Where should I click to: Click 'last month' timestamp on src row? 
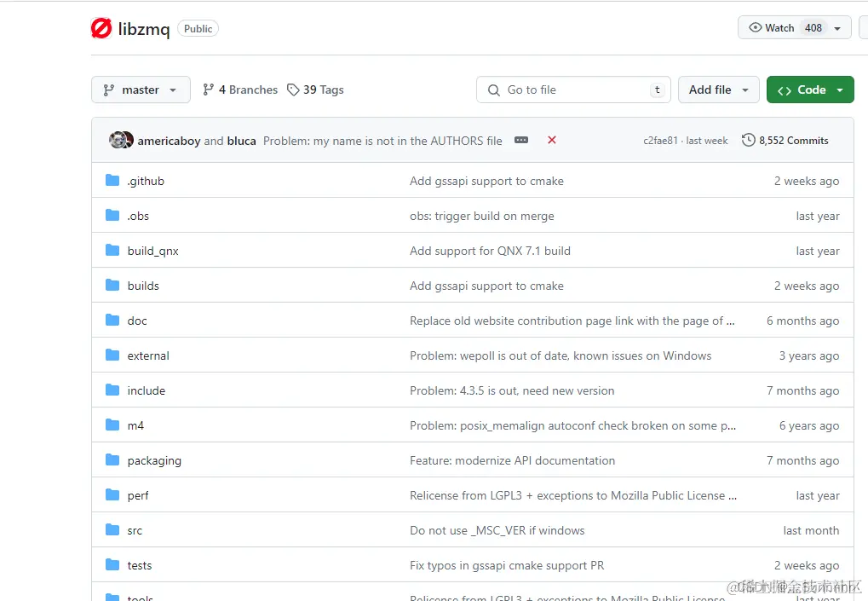[811, 530]
